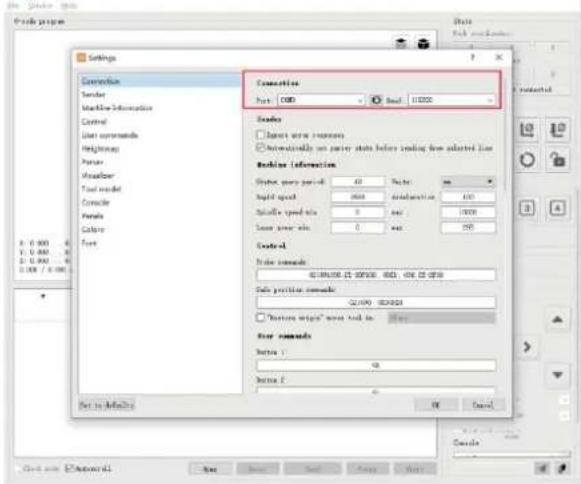Click Set to defaults button
This screenshot has height=484, width=581.
(107, 405)
